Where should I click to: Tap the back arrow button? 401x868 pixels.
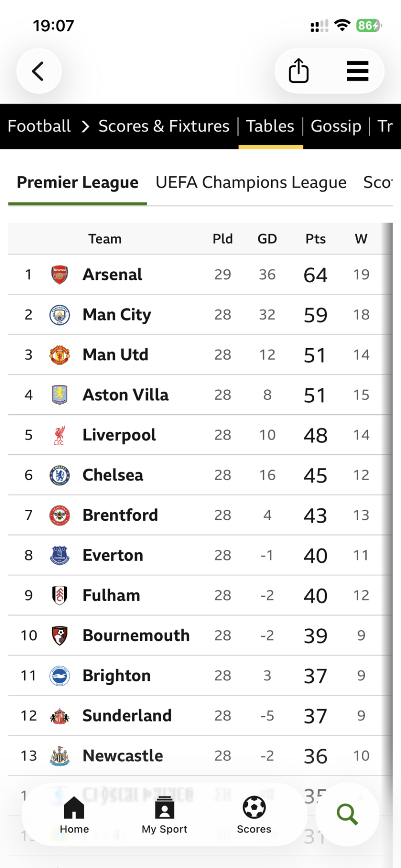tap(39, 71)
